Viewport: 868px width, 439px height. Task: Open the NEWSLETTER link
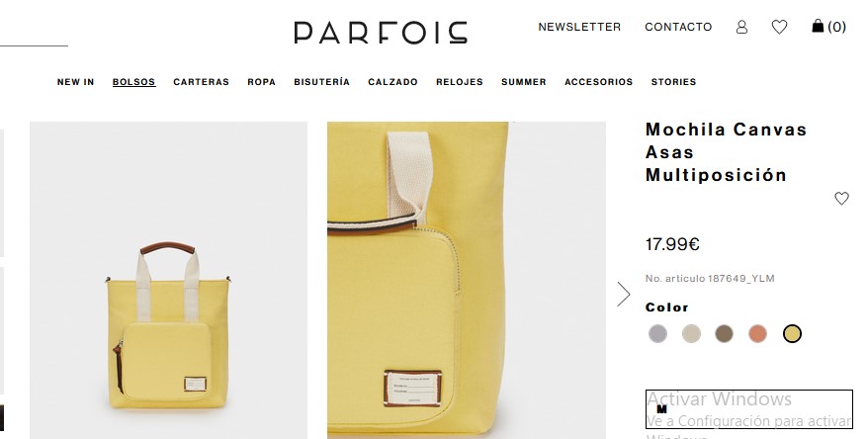(579, 27)
